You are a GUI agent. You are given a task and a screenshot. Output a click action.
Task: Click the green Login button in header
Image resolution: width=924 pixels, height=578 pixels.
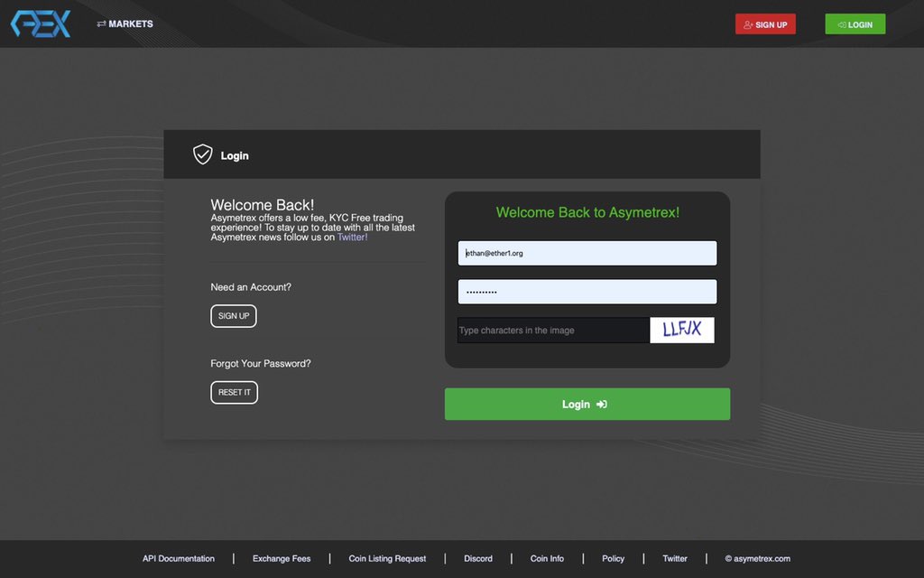855,24
